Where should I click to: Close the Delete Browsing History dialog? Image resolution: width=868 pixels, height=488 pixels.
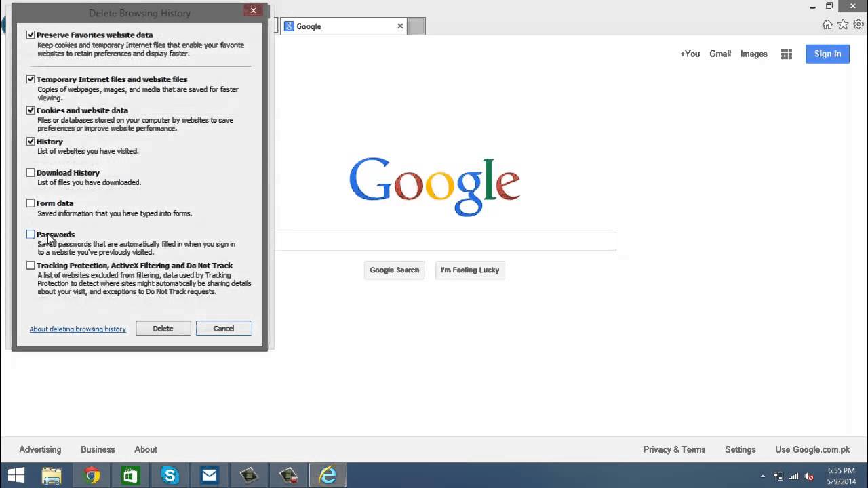point(254,10)
